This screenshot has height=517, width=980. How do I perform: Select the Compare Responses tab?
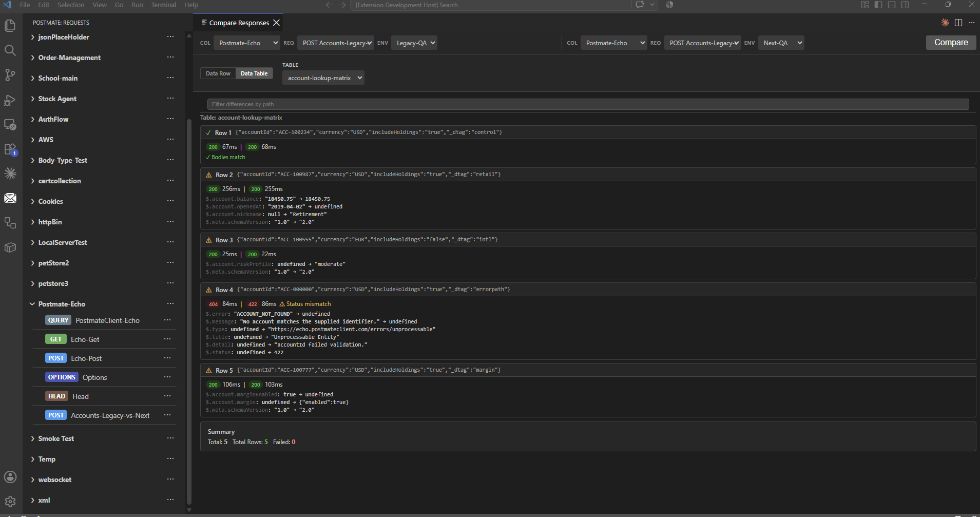tap(238, 23)
